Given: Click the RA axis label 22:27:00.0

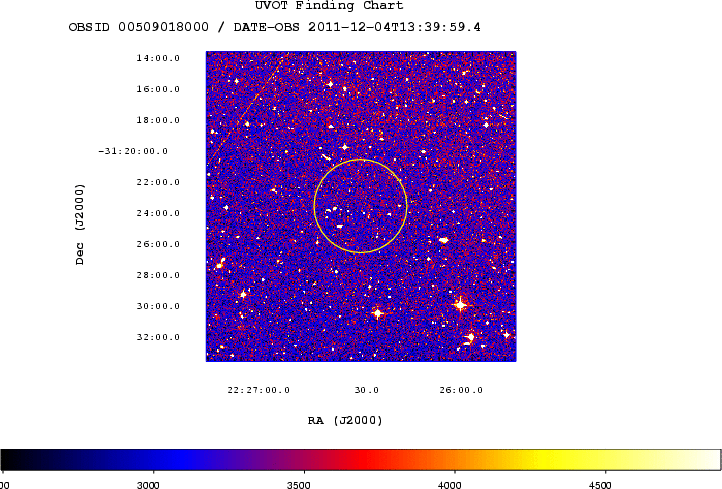Looking at the screenshot, I should 259,390.
